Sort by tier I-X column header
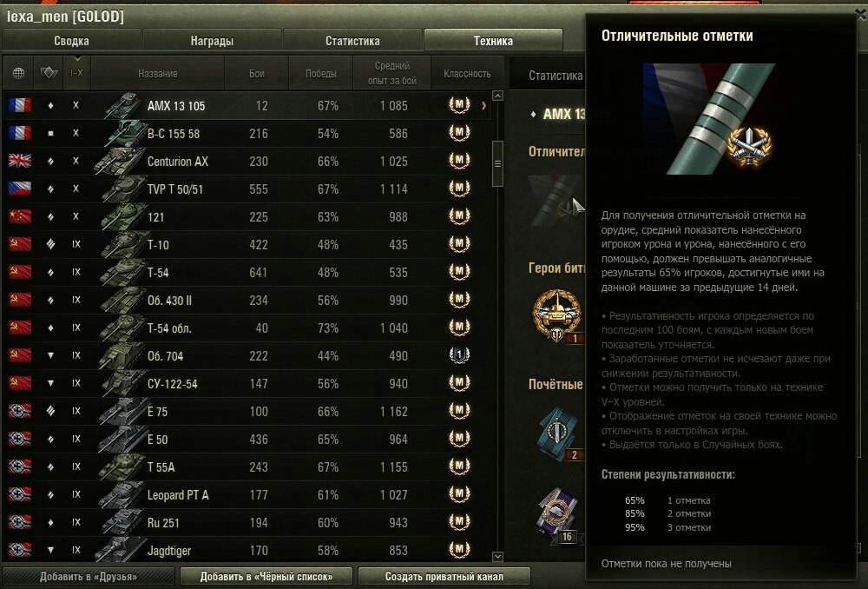The image size is (868, 589). tap(76, 73)
